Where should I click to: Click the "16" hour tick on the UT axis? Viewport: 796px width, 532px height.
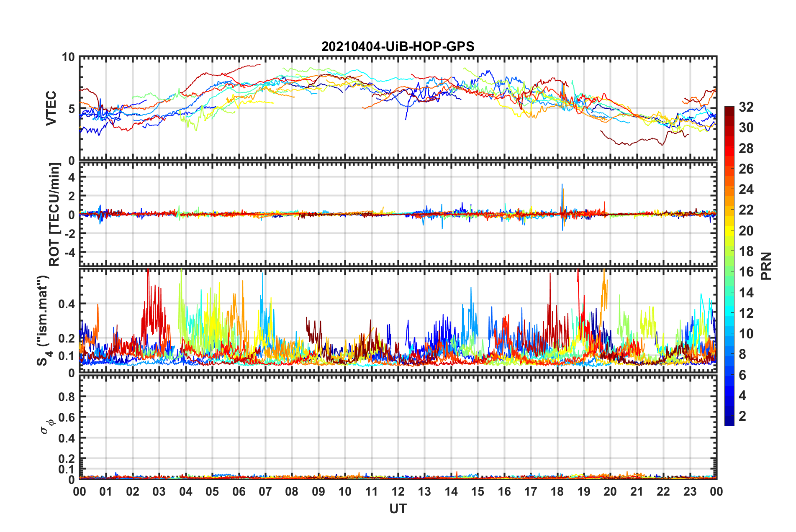[504, 491]
